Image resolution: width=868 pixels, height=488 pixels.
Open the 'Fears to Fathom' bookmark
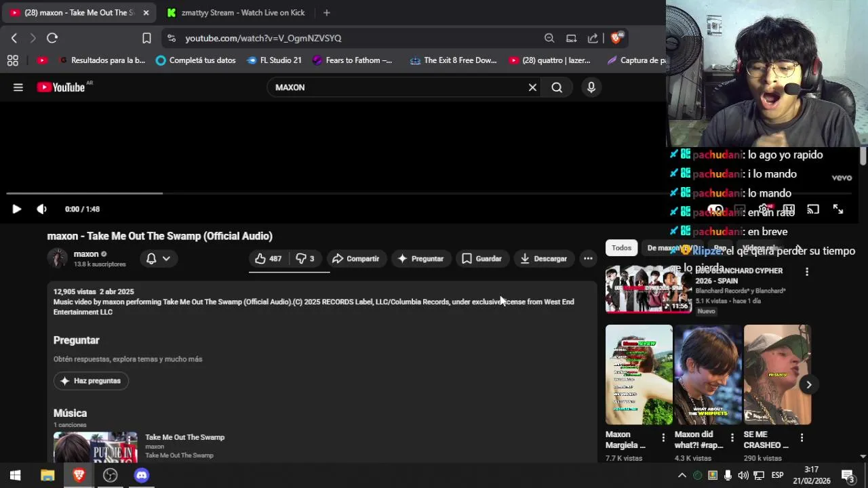click(x=353, y=60)
